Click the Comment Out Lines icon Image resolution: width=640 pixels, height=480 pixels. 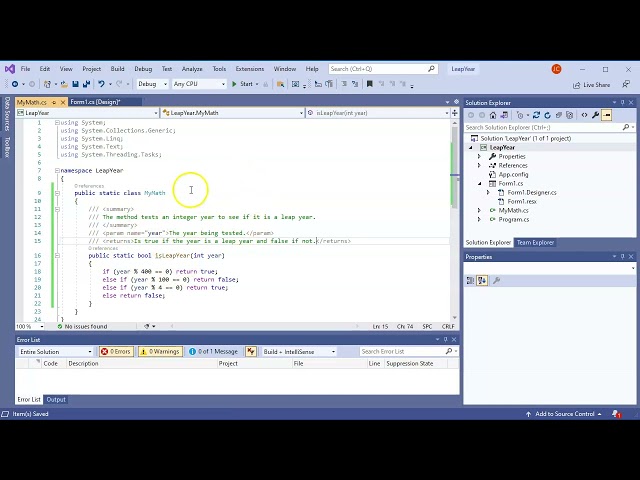(344, 84)
